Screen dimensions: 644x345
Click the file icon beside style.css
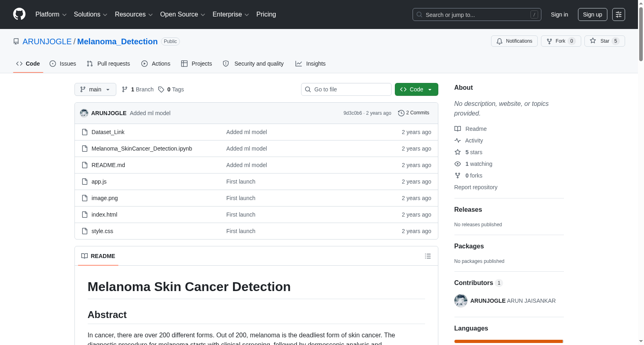(x=85, y=231)
